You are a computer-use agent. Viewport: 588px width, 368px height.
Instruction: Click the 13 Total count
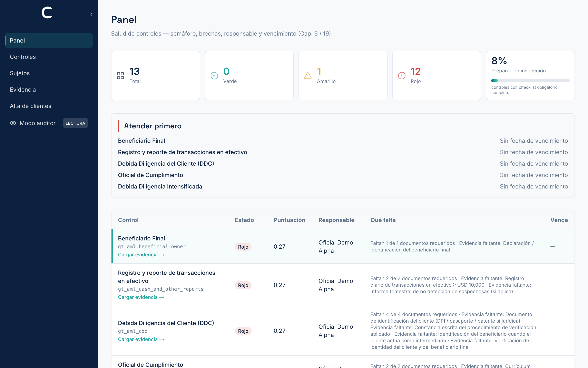point(135,71)
